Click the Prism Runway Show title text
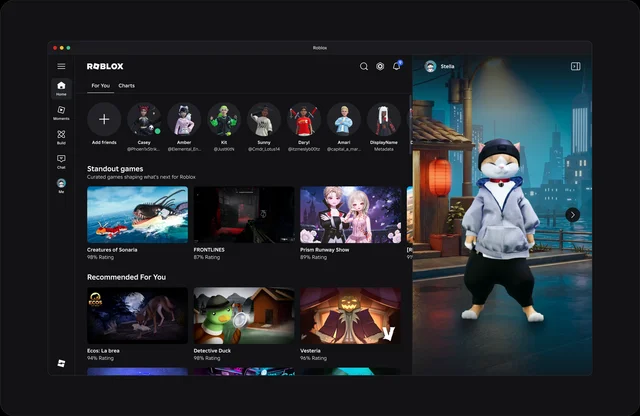Viewport: 640px width, 416px height. (x=324, y=250)
